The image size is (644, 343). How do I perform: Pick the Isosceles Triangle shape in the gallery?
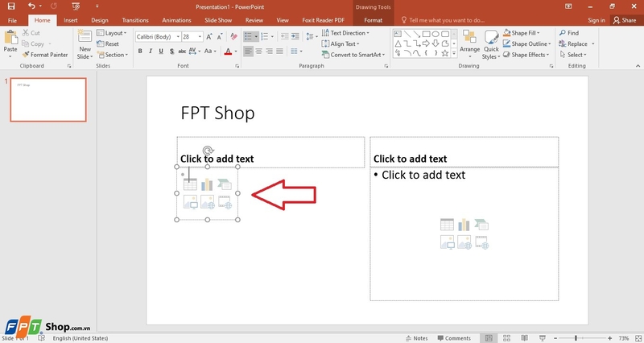click(398, 43)
